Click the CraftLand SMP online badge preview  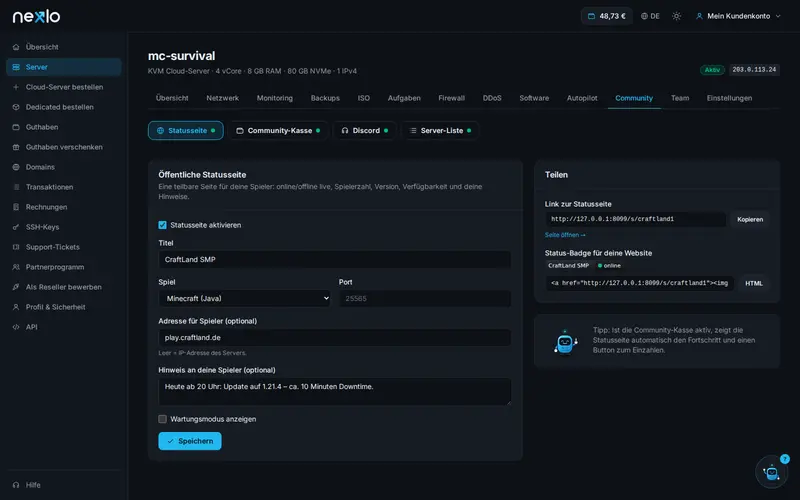[x=584, y=266]
